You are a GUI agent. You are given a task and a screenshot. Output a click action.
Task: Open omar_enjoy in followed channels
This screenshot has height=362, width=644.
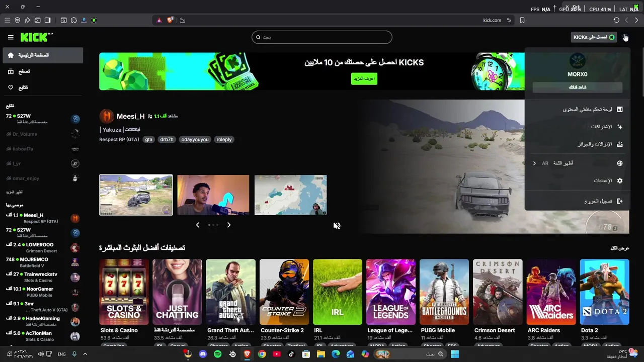pyautogui.click(x=43, y=178)
